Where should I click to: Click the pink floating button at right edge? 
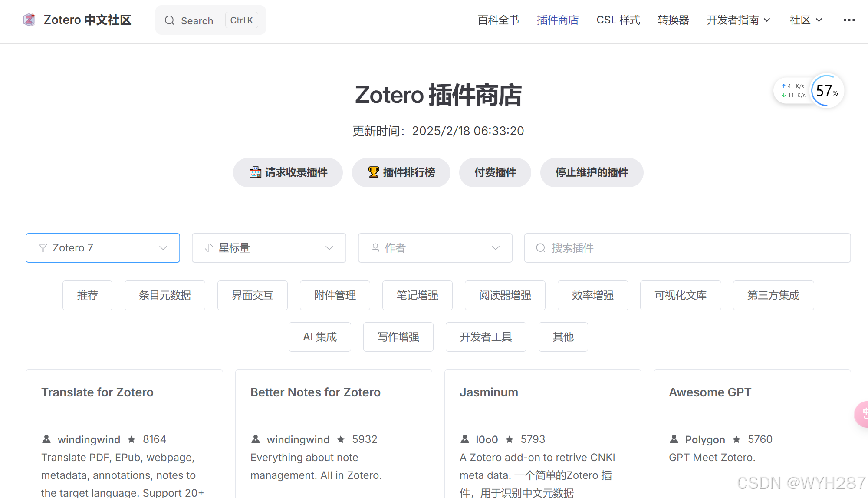pyautogui.click(x=862, y=414)
